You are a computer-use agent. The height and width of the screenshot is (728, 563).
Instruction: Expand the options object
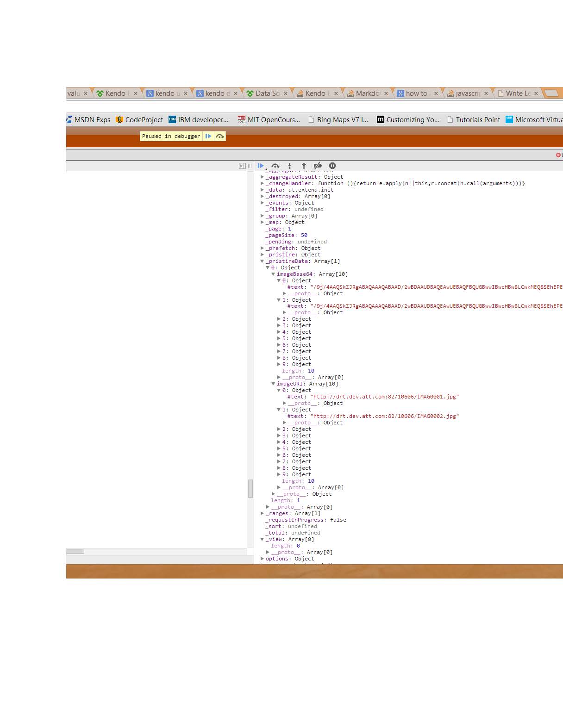pos(262,559)
